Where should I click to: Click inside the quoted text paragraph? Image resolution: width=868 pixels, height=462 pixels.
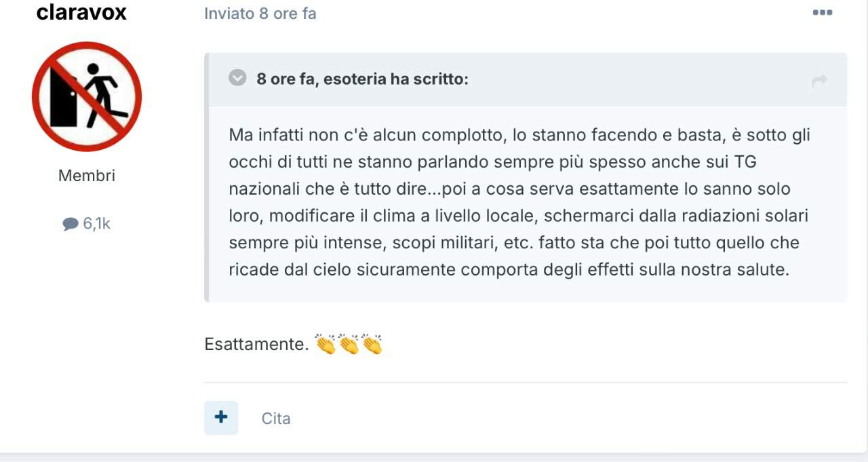[520, 202]
